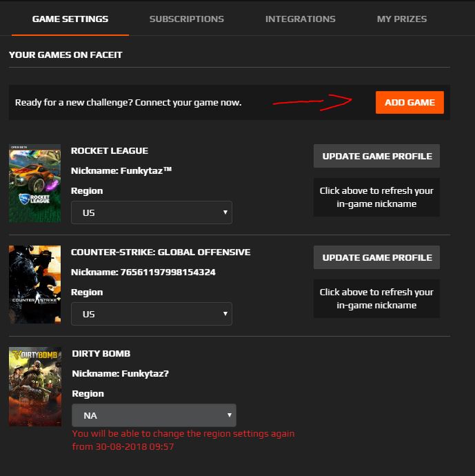Click the Counter-Strike cover thumbnail
475x476 pixels.
pyautogui.click(x=34, y=284)
